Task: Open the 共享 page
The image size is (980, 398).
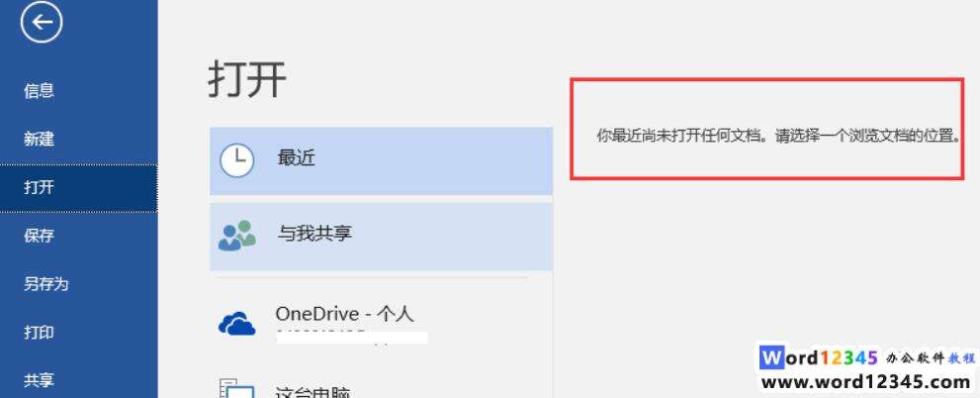Action: pyautogui.click(x=39, y=380)
